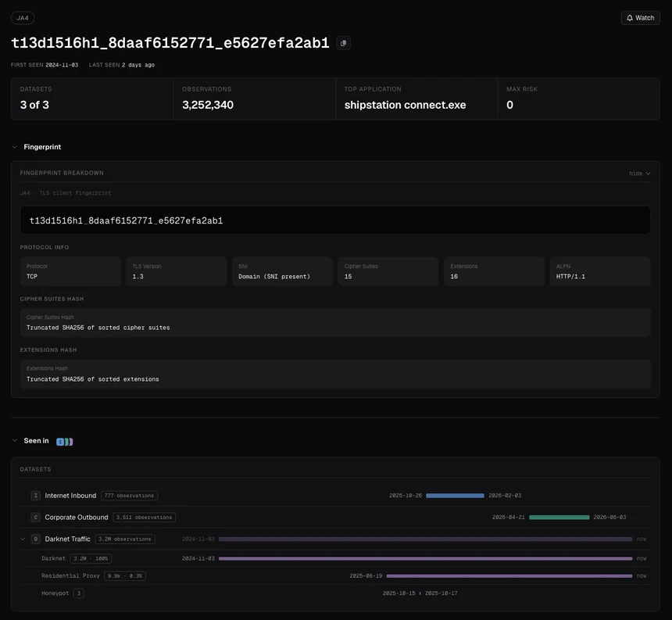Select the Residential Proxy sub-row
The width and height of the screenshot is (672, 620).
point(70,576)
